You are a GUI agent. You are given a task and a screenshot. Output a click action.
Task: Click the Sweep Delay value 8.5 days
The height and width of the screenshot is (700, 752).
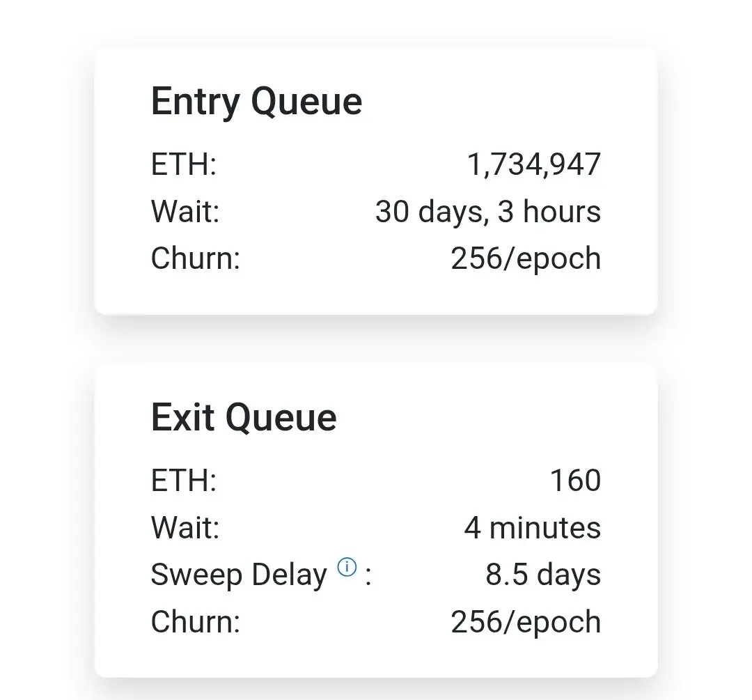pyautogui.click(x=543, y=575)
